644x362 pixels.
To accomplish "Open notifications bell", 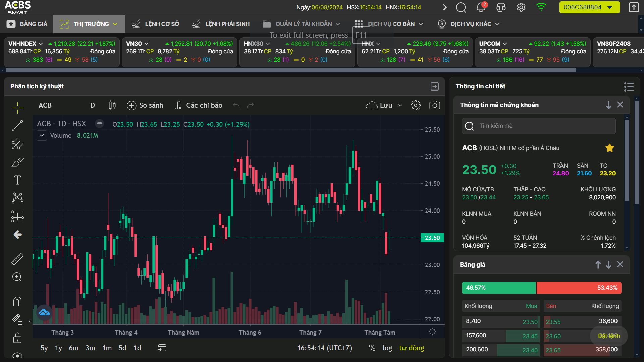I will 481,7.
